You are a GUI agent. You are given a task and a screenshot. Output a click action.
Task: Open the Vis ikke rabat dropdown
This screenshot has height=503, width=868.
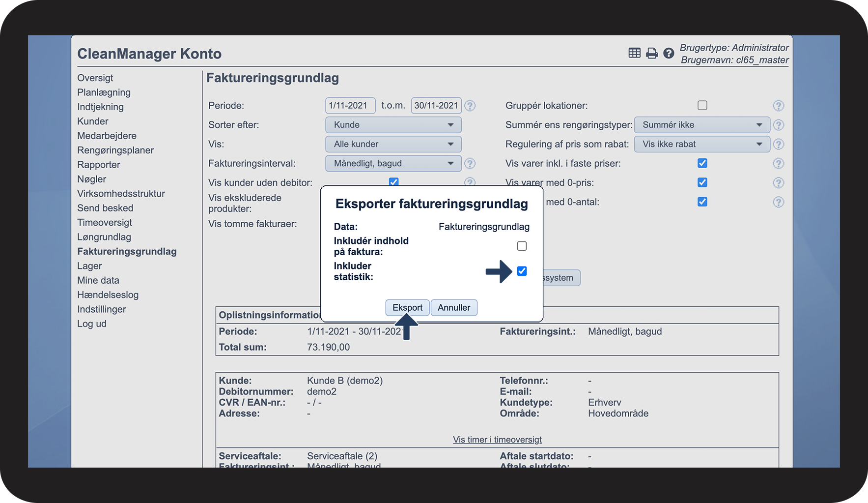pos(701,144)
